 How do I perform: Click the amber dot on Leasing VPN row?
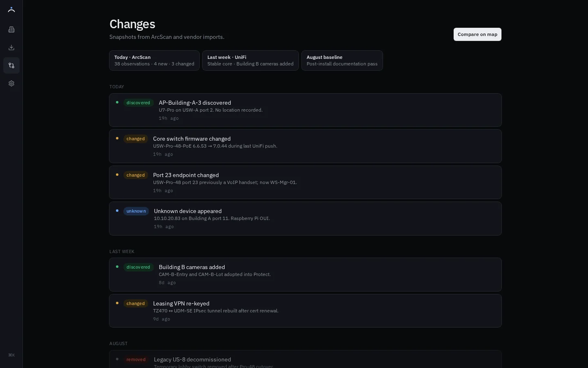point(117,303)
